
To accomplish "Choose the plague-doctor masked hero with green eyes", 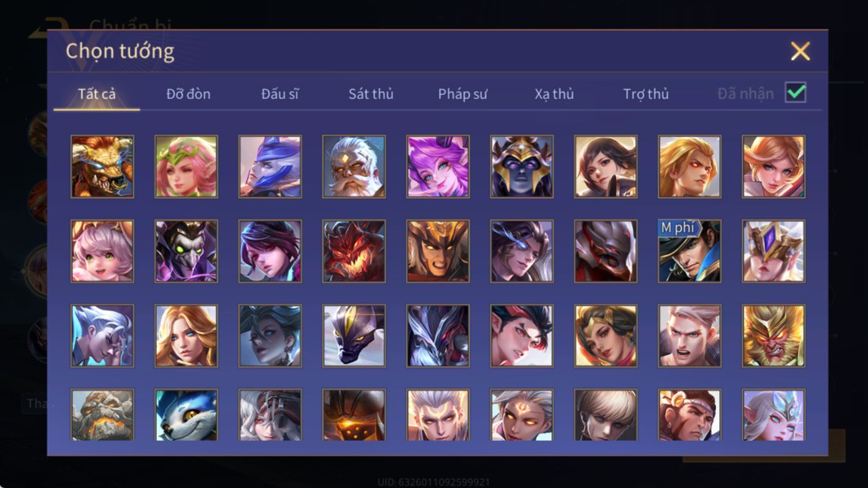I will click(186, 251).
